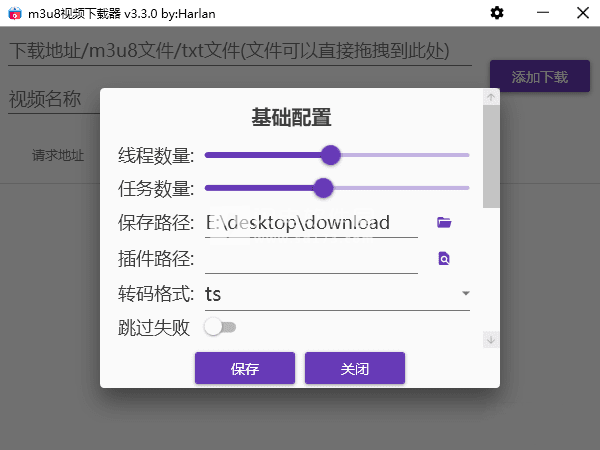Click the 请求地址 label
The width and height of the screenshot is (600, 450).
pyautogui.click(x=58, y=155)
